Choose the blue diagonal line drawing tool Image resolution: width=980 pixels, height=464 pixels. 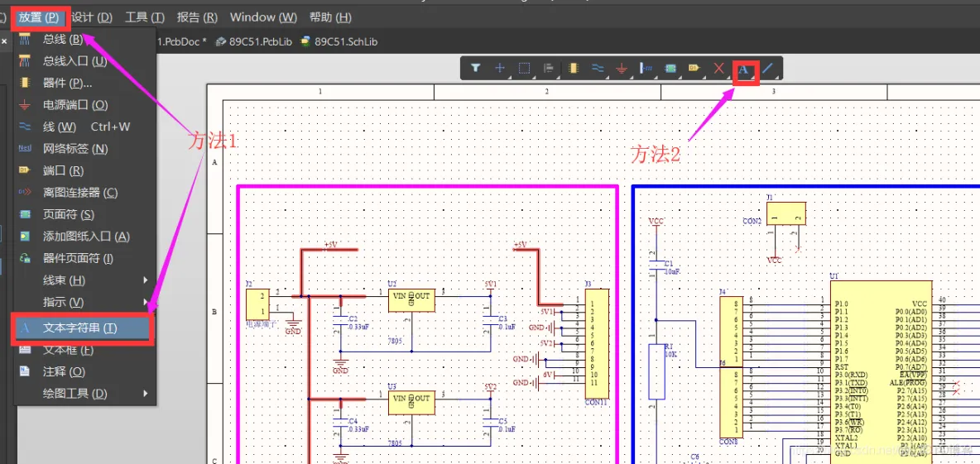click(767, 68)
